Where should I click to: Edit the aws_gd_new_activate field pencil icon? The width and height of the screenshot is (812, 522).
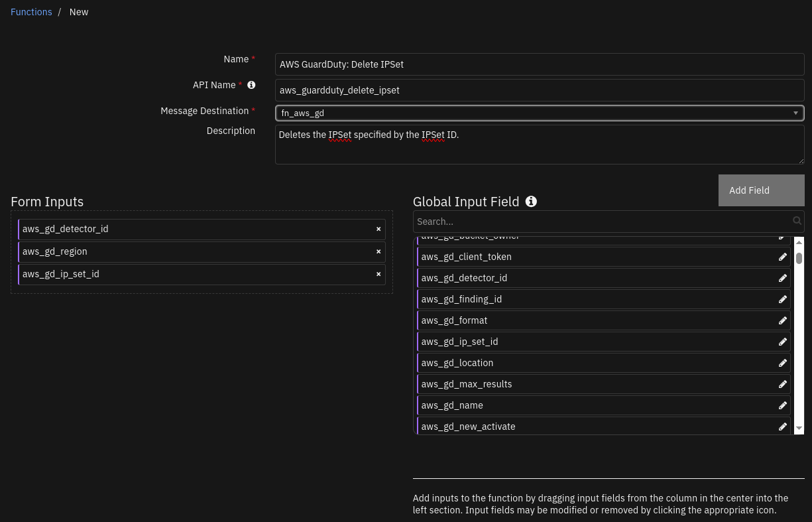tap(783, 426)
